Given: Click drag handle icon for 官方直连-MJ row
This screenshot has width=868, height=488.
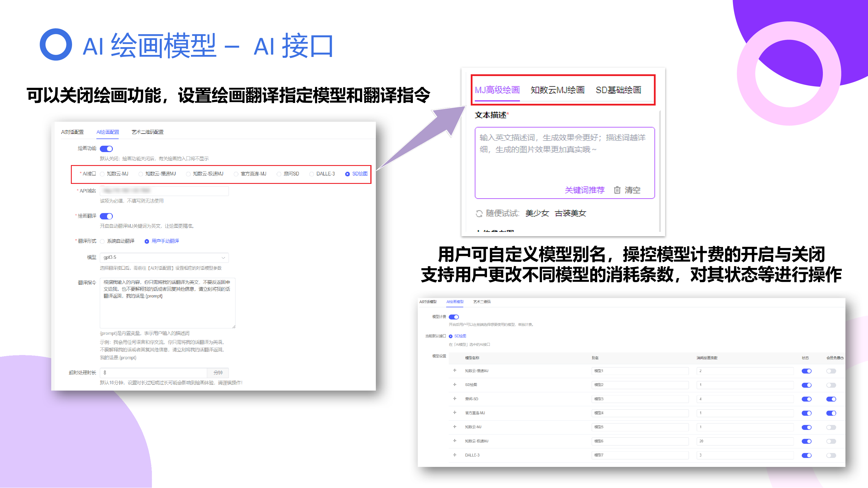Looking at the screenshot, I should [x=455, y=413].
